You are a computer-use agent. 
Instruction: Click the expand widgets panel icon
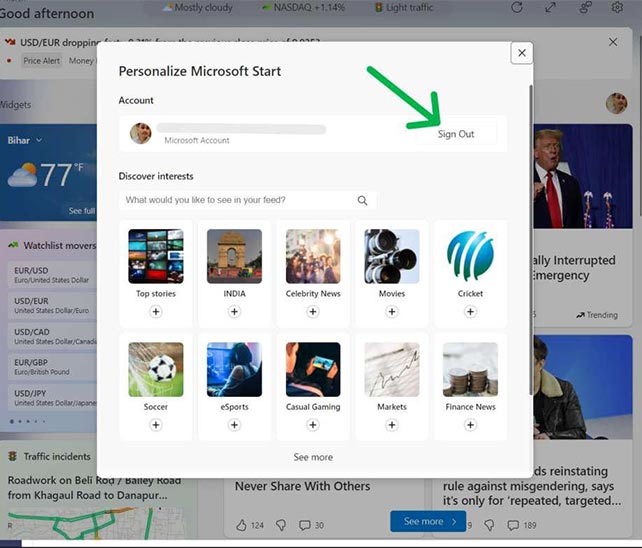(550, 7)
